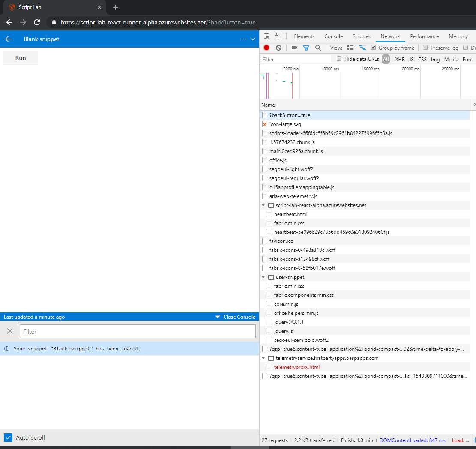The width and height of the screenshot is (476, 449).
Task: Click the Run button
Action: coord(20,57)
